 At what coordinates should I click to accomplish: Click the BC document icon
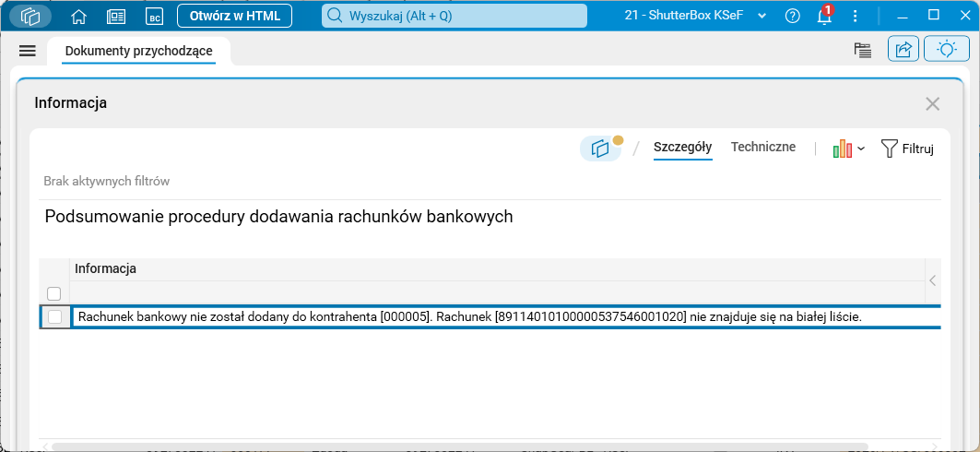154,17
